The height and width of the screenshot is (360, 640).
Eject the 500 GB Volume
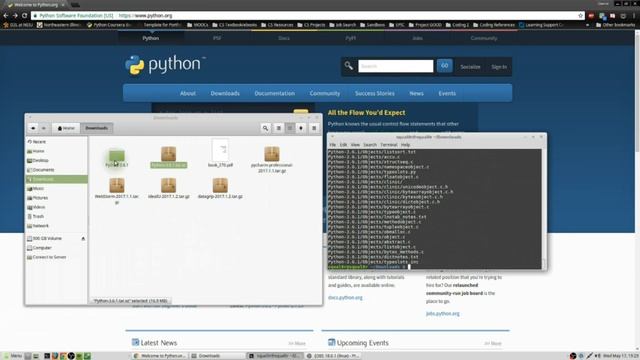83,238
